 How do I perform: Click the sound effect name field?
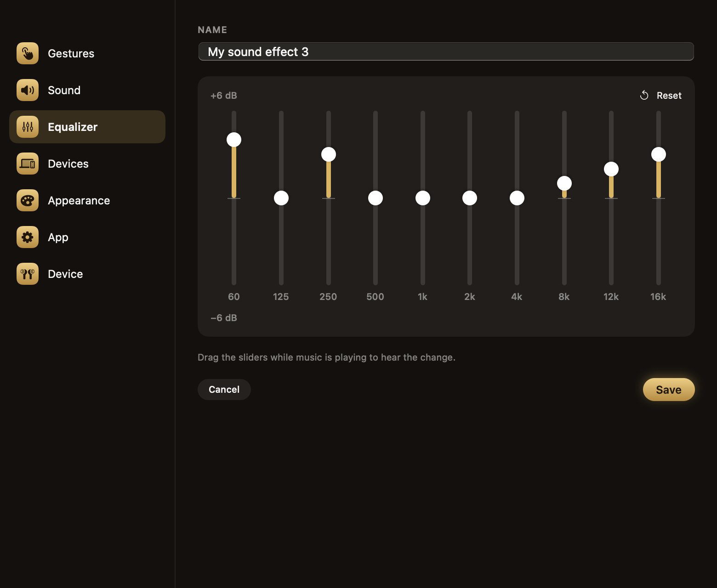click(x=446, y=51)
